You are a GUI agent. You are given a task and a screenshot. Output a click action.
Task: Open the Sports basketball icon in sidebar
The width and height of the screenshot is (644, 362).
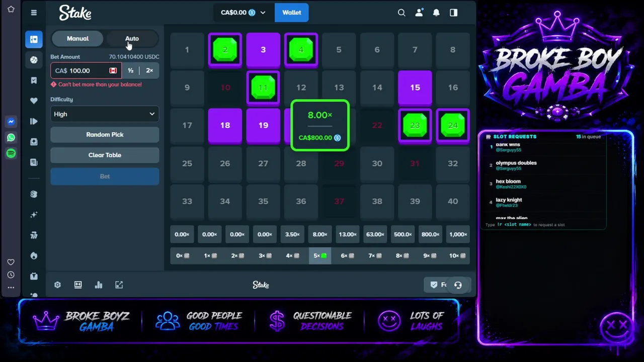coord(34,60)
